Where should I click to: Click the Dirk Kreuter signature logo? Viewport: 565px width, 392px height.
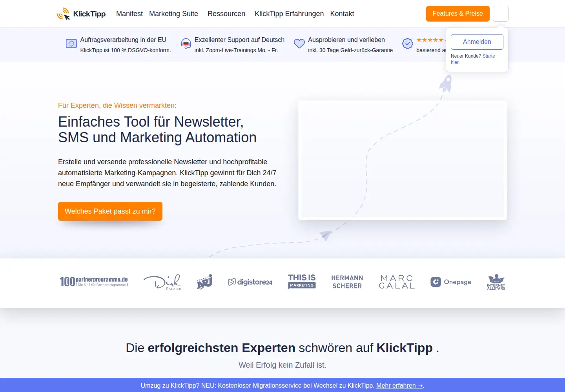pyautogui.click(x=162, y=282)
